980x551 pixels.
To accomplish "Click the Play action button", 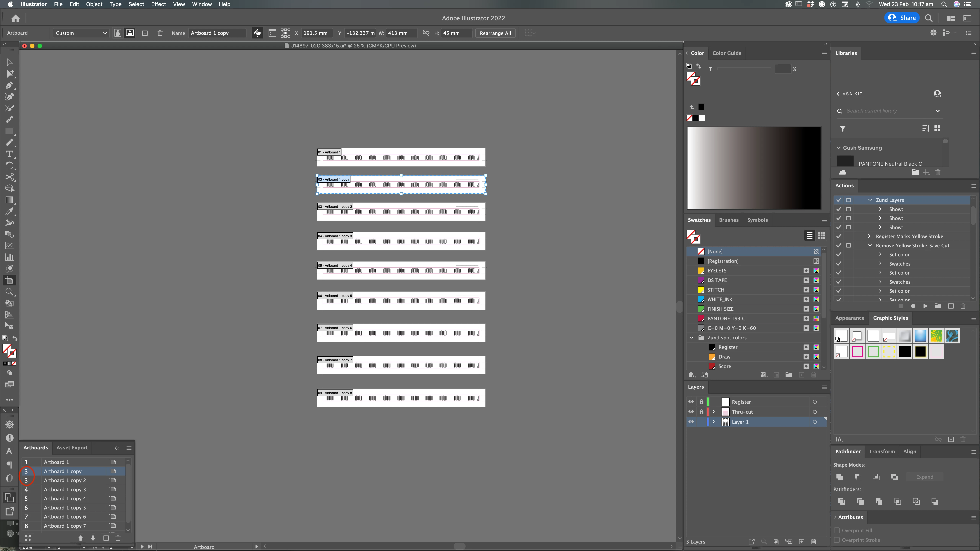I will (x=925, y=306).
